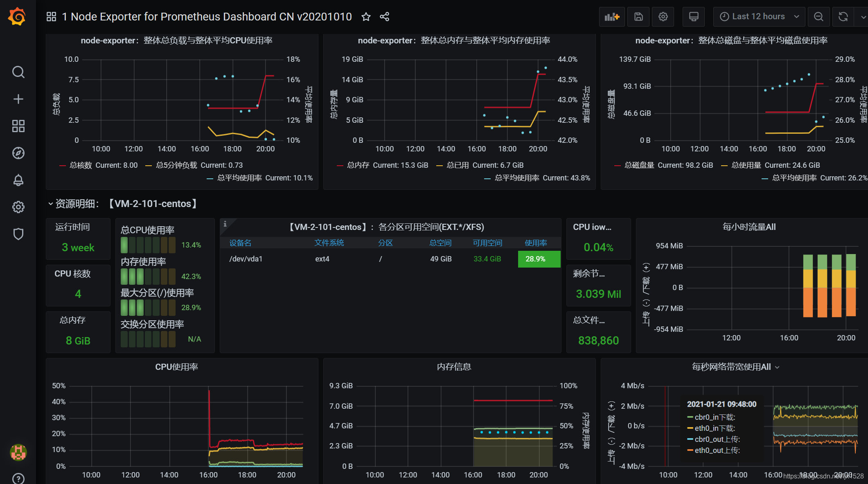Open the Configuration gear in sidebar
This screenshot has width=868, height=484.
(18, 207)
